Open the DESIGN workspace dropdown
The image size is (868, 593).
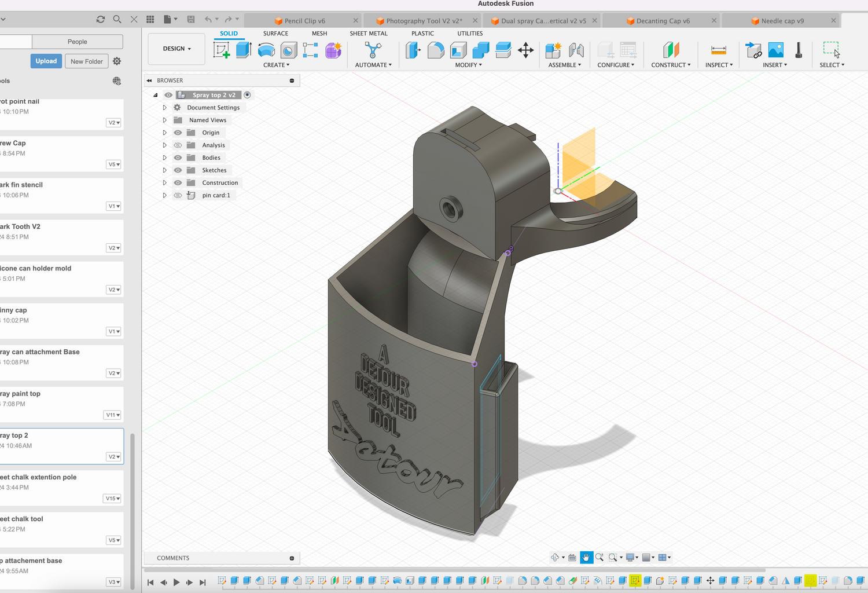pyautogui.click(x=176, y=49)
